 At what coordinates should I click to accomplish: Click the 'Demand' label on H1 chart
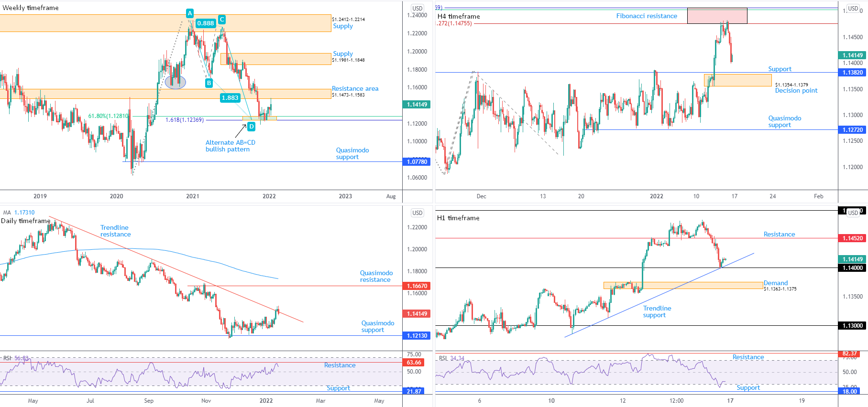click(x=776, y=283)
